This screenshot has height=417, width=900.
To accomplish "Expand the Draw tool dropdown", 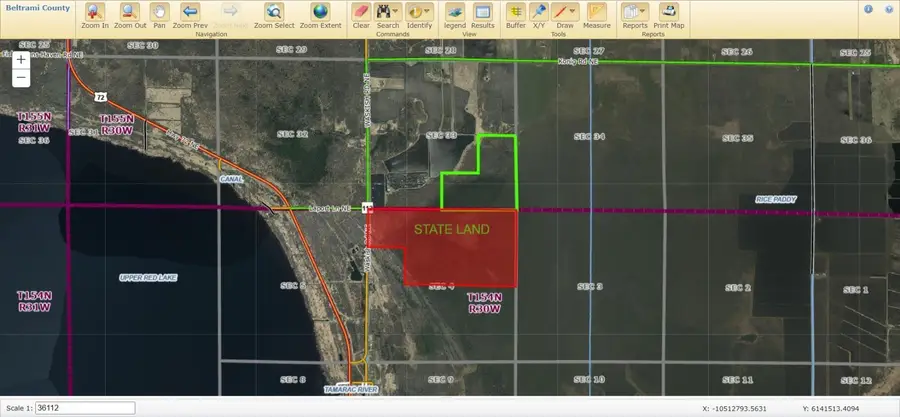I will point(573,12).
